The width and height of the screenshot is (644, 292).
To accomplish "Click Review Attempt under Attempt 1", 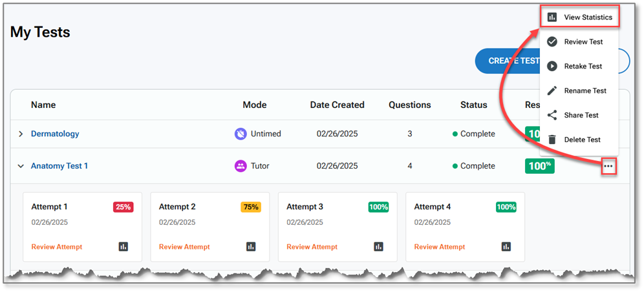I will tap(56, 247).
